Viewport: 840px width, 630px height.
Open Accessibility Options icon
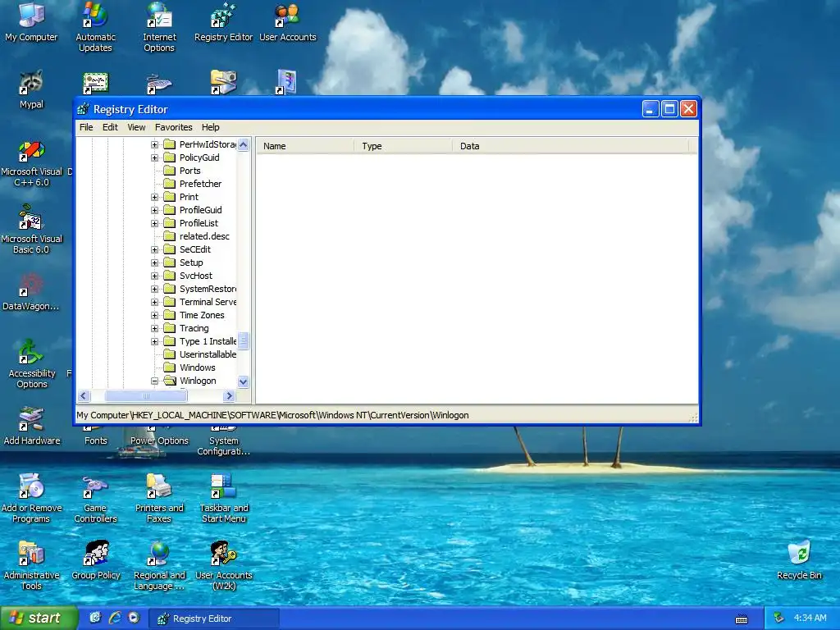pos(31,364)
